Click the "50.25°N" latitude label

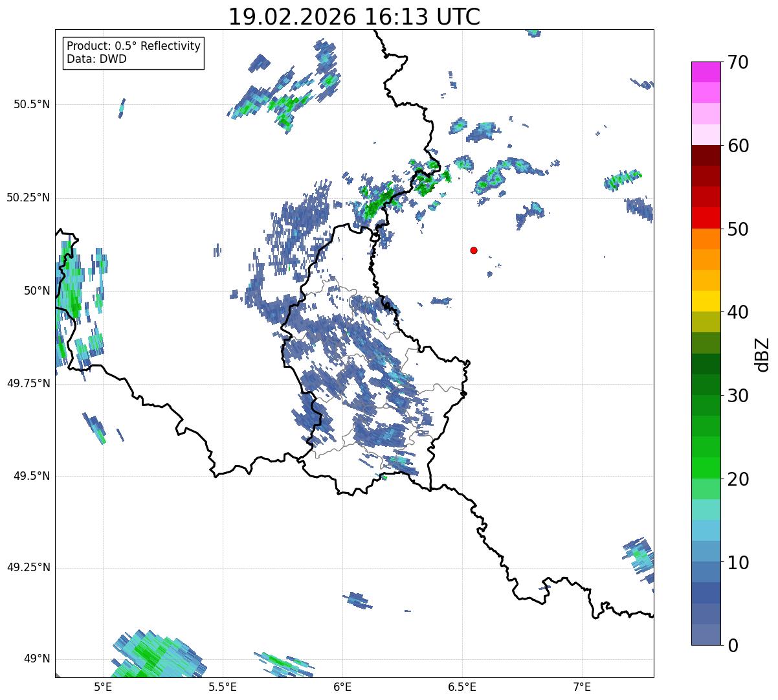tap(28, 198)
